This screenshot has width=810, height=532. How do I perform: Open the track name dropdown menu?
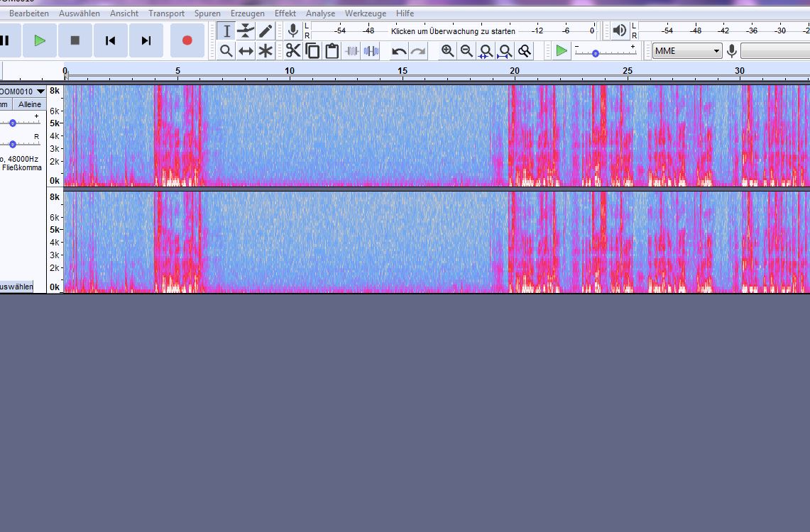22,92
